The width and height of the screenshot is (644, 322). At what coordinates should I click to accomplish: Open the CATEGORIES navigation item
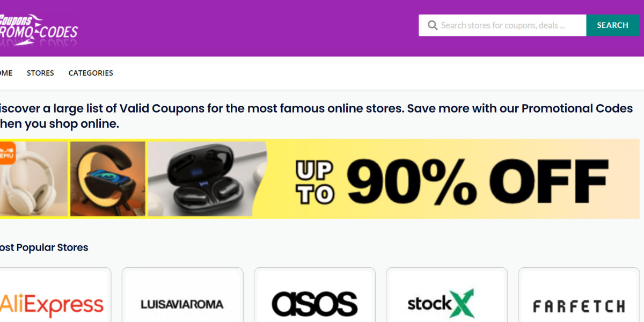coord(90,72)
